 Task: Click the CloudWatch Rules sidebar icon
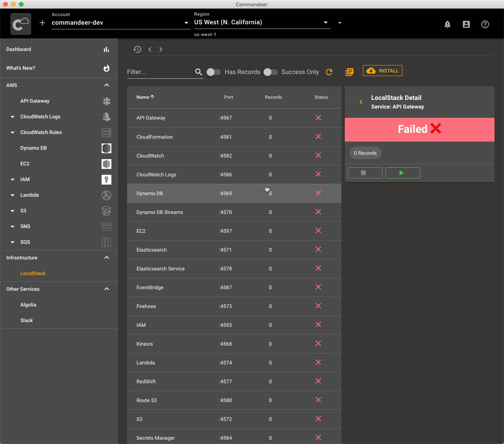click(x=106, y=132)
